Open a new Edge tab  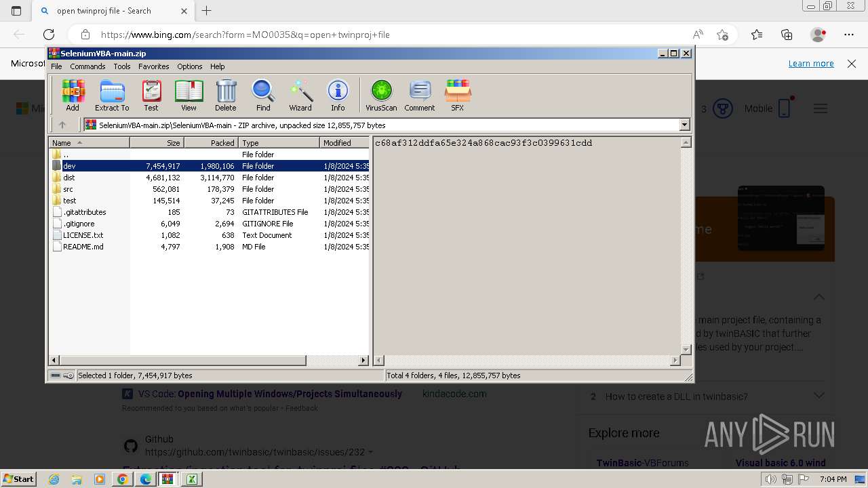(207, 10)
